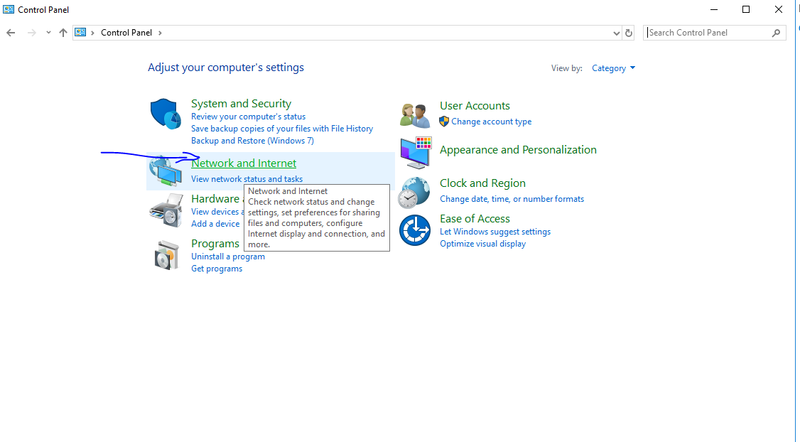
Task: Open System and Security heading
Action: point(241,104)
